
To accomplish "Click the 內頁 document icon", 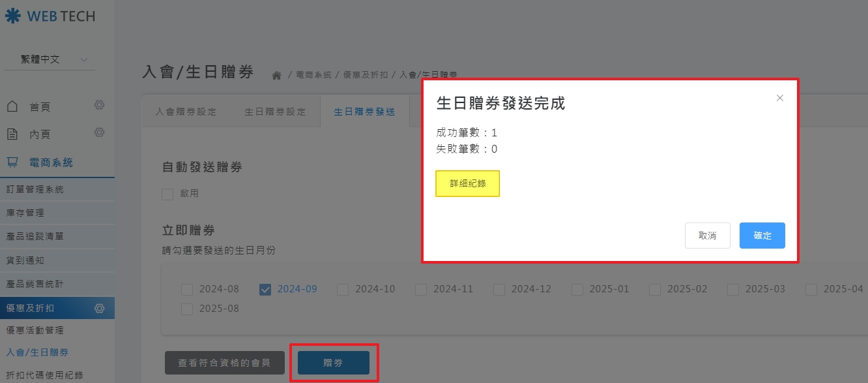I will 12,134.
